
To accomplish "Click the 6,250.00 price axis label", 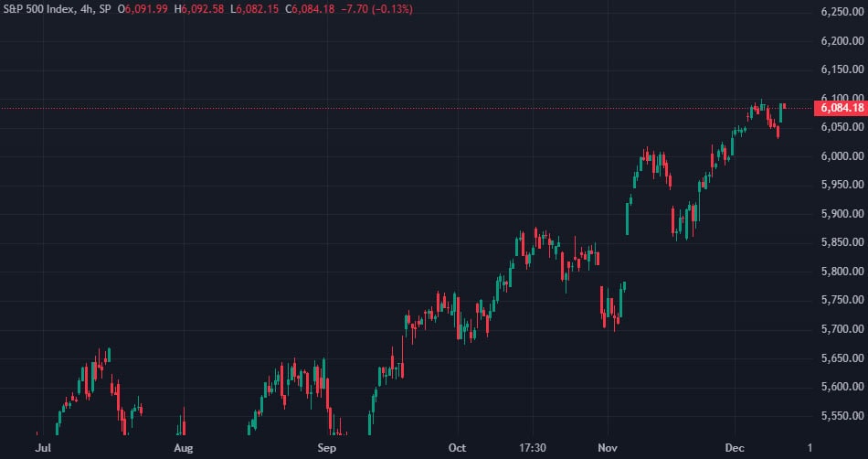I will click(843, 12).
